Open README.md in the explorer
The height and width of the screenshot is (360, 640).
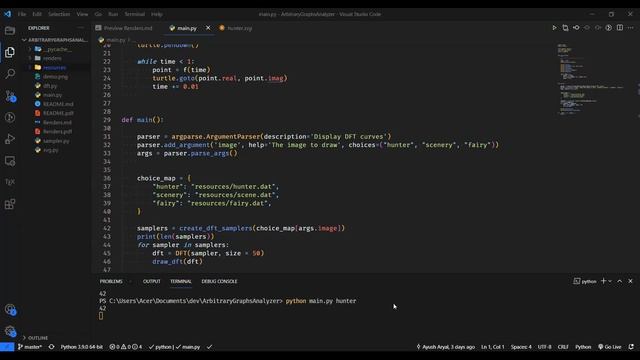58,104
